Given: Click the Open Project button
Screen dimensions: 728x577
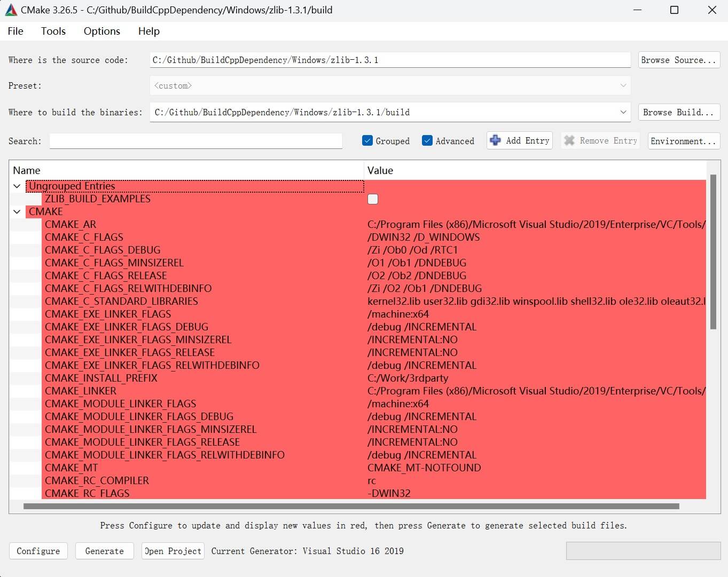Looking at the screenshot, I should point(173,551).
